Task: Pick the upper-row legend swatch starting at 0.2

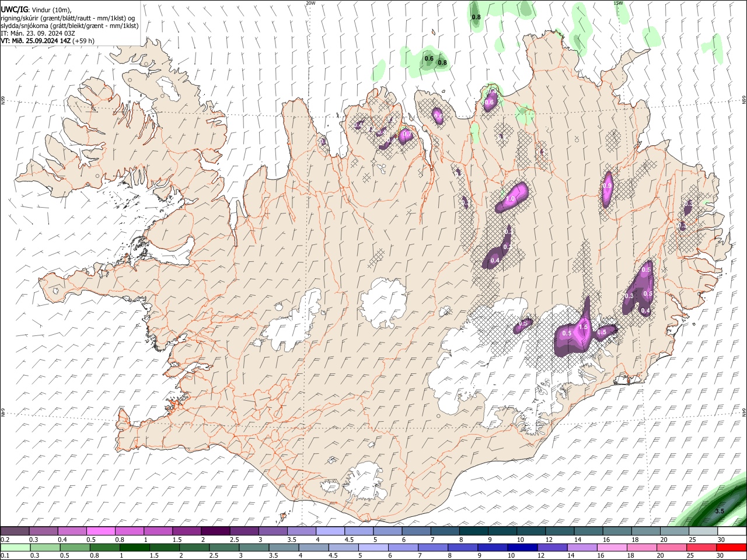Action: pyautogui.click(x=15, y=531)
